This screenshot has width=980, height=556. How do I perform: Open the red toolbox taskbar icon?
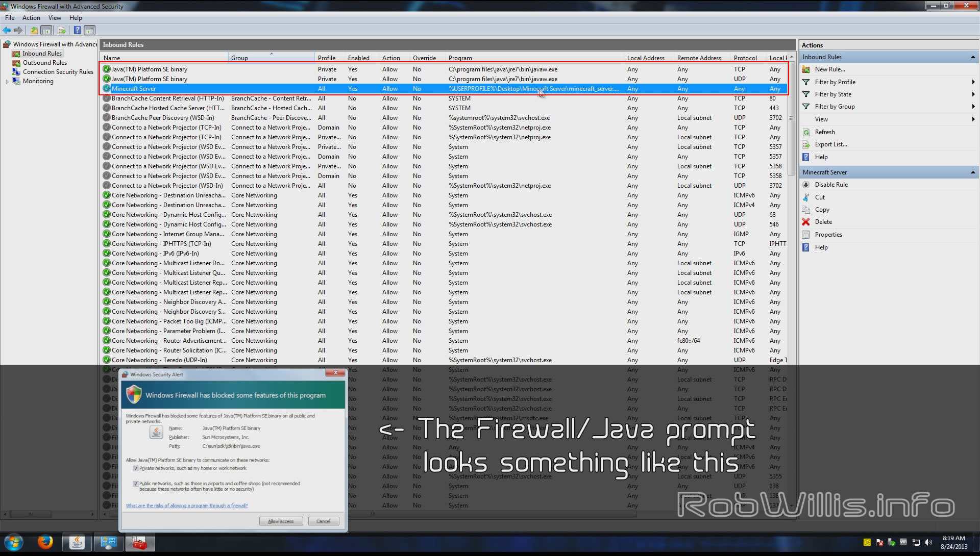point(140,543)
